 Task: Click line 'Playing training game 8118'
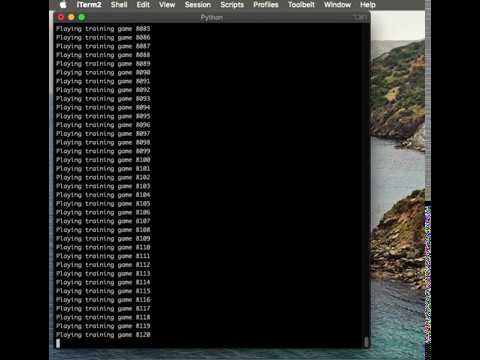pyautogui.click(x=103, y=318)
